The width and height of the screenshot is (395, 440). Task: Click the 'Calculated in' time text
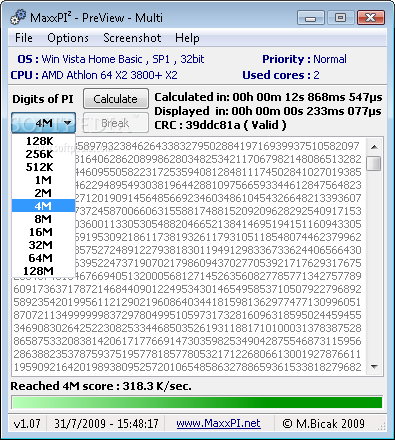(x=268, y=97)
